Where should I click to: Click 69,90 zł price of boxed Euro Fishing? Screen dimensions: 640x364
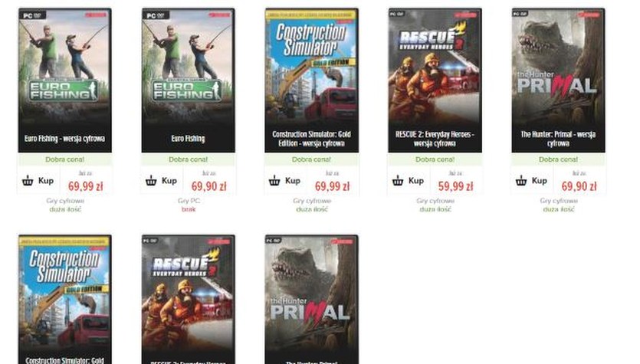208,186
